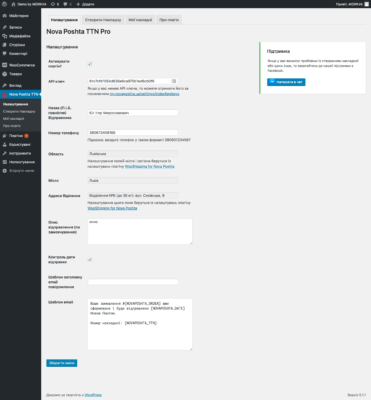
Task: Click into the Шаблон email textarea
Action: (x=140, y=324)
